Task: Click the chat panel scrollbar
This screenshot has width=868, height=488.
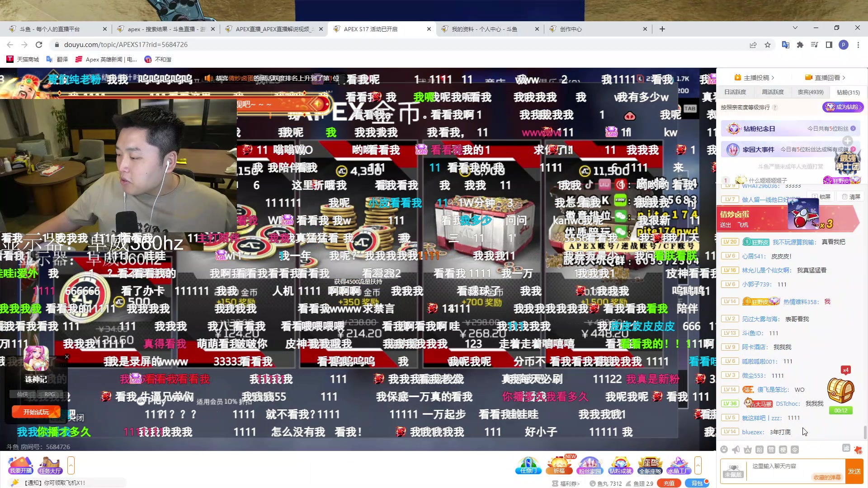Action: click(x=865, y=432)
